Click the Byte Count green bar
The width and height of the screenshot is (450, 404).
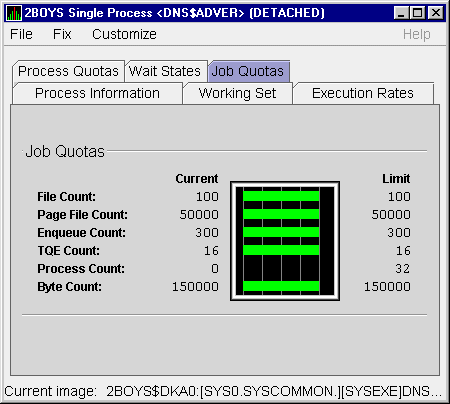281,286
